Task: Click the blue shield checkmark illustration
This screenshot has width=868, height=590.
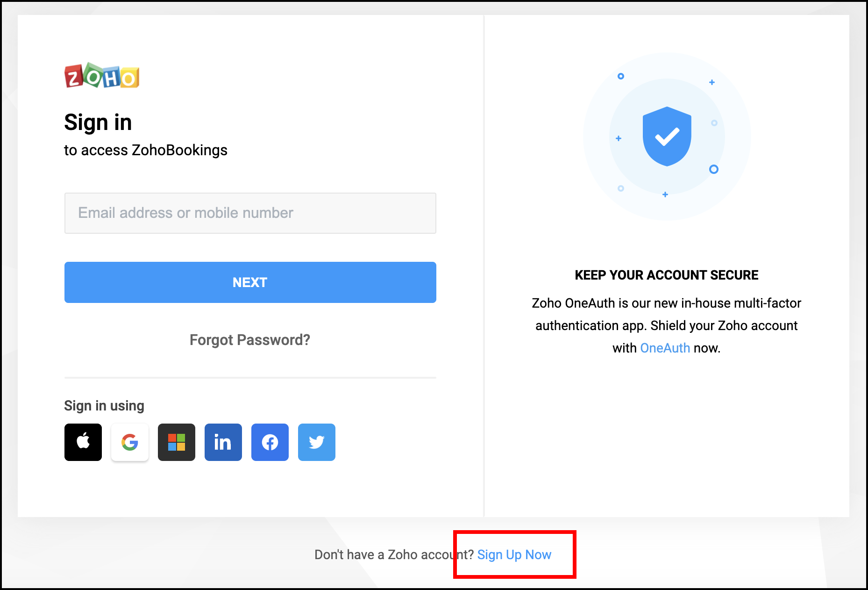Action: click(x=667, y=137)
